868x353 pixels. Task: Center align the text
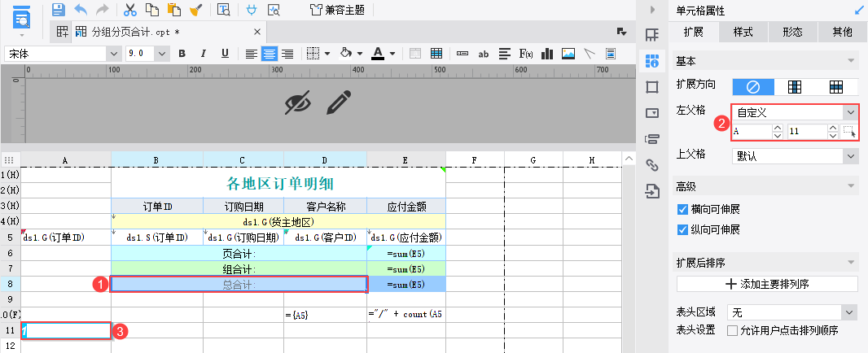pos(270,54)
